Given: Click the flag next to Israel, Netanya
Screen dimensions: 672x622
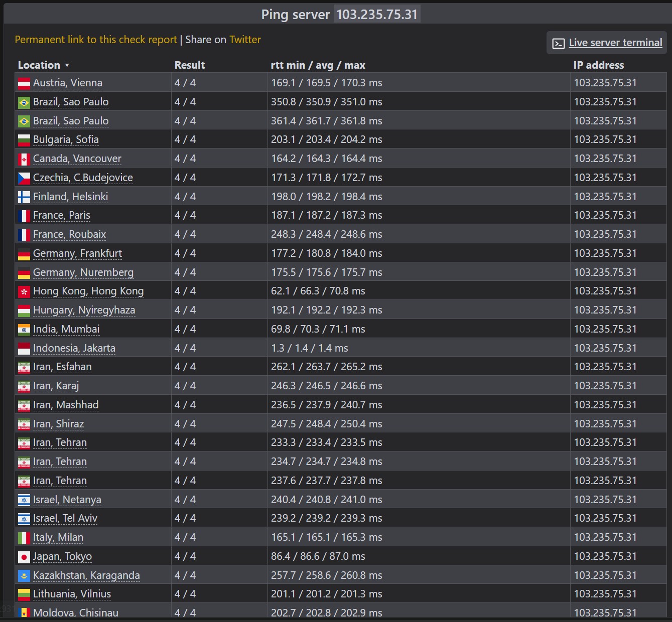Looking at the screenshot, I should [x=24, y=500].
